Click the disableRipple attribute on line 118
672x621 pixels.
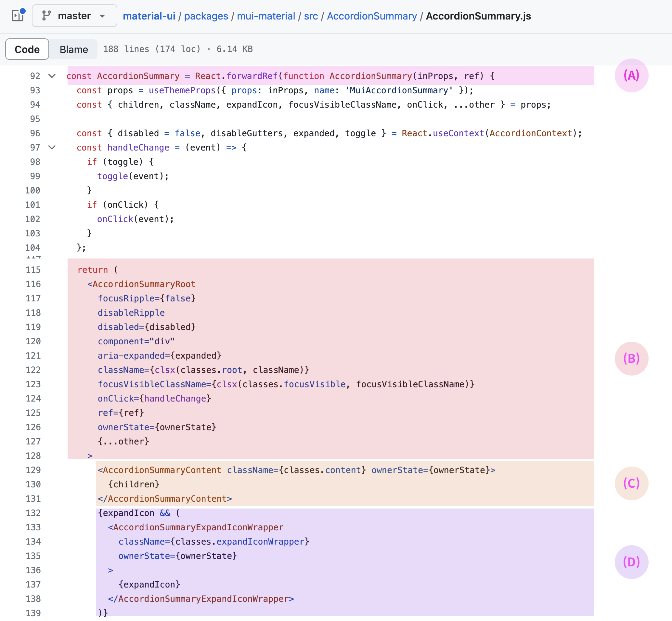click(x=131, y=313)
